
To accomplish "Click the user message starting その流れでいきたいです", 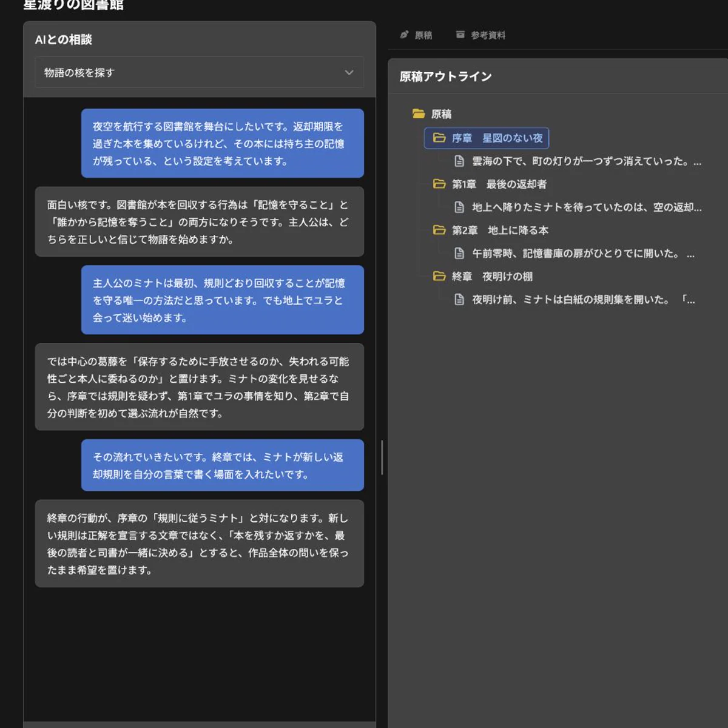I will [223, 465].
